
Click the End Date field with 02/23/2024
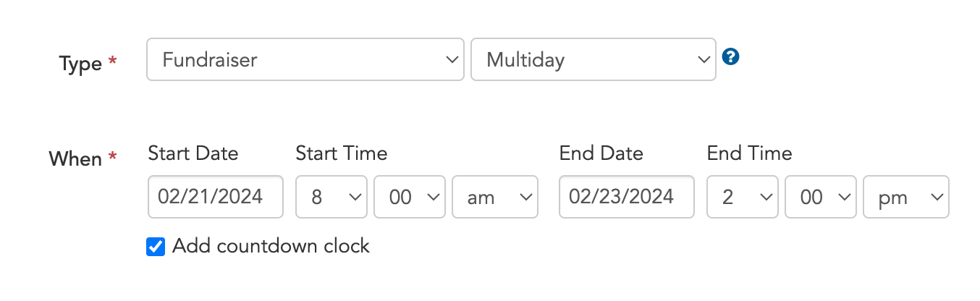tap(626, 197)
